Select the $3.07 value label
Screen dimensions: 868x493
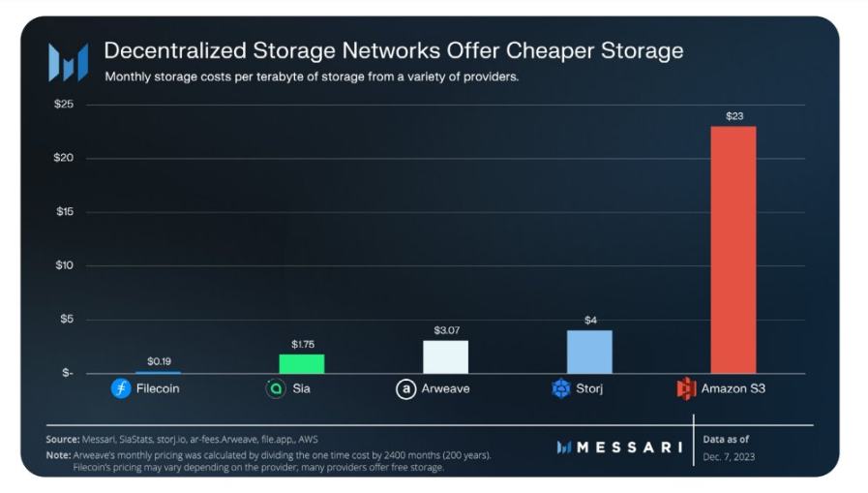445,330
